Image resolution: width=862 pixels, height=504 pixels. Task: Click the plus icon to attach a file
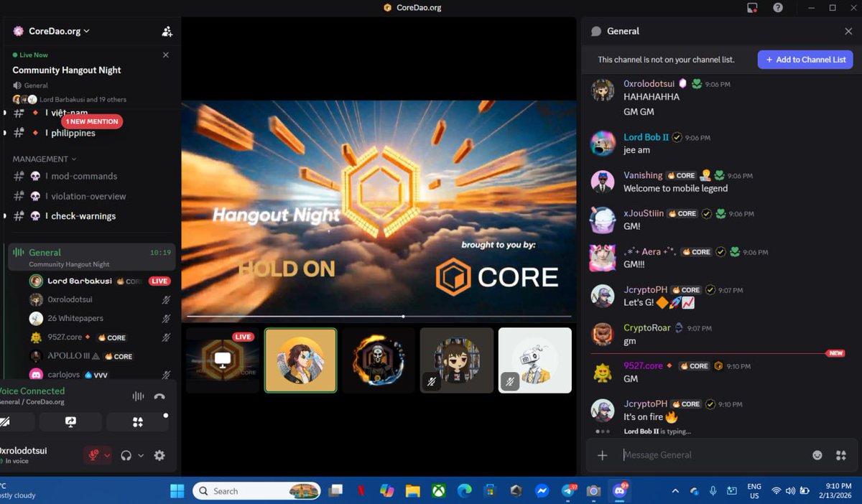pyautogui.click(x=602, y=454)
